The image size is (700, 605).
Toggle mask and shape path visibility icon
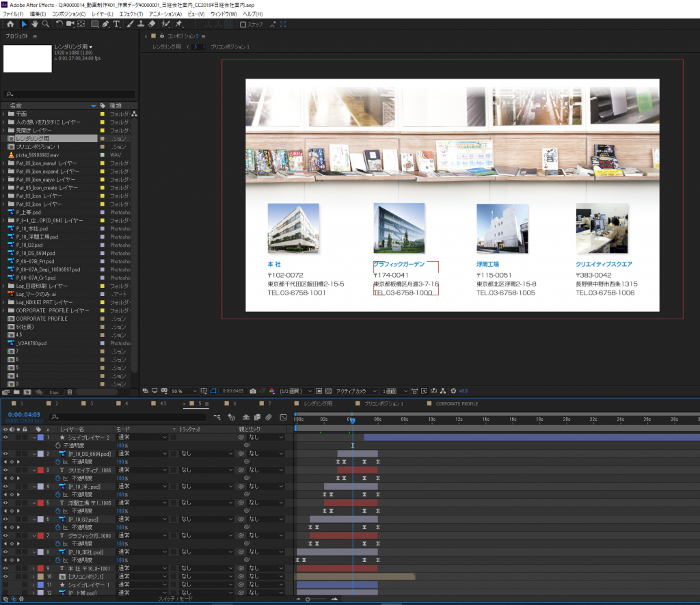(213, 391)
